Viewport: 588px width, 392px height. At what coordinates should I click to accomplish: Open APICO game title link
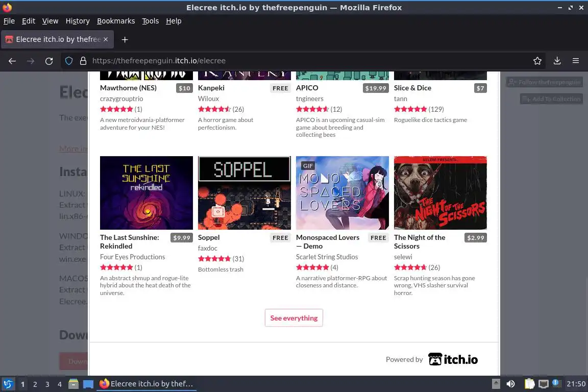click(307, 88)
